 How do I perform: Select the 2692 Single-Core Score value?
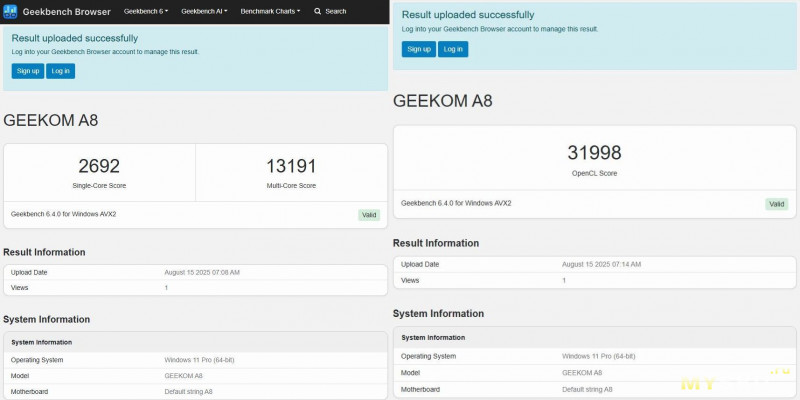coord(99,166)
